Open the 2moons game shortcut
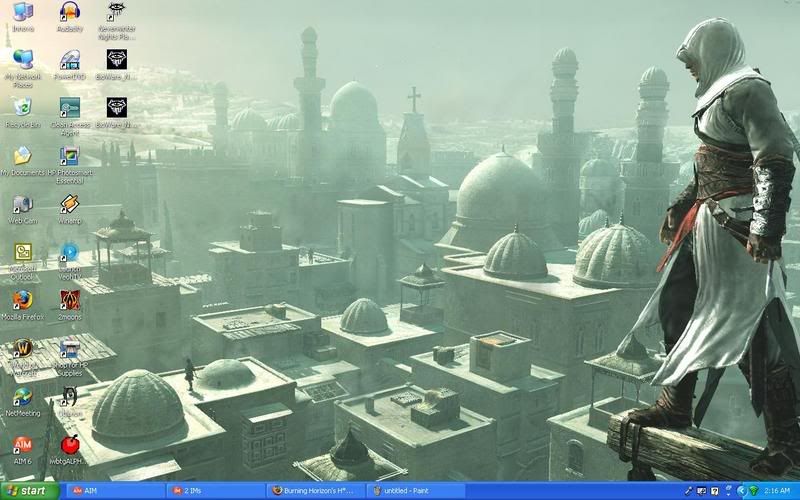800x500 pixels. coord(69,305)
